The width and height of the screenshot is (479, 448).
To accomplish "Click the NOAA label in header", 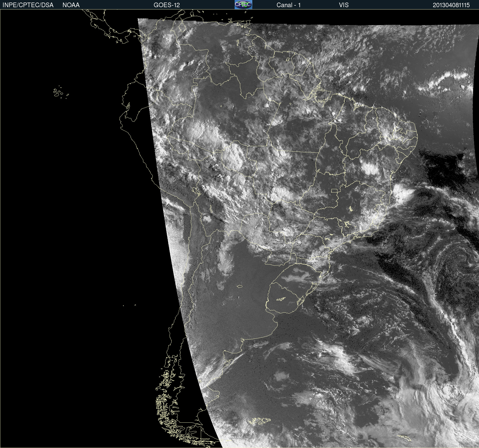I will (71, 5).
